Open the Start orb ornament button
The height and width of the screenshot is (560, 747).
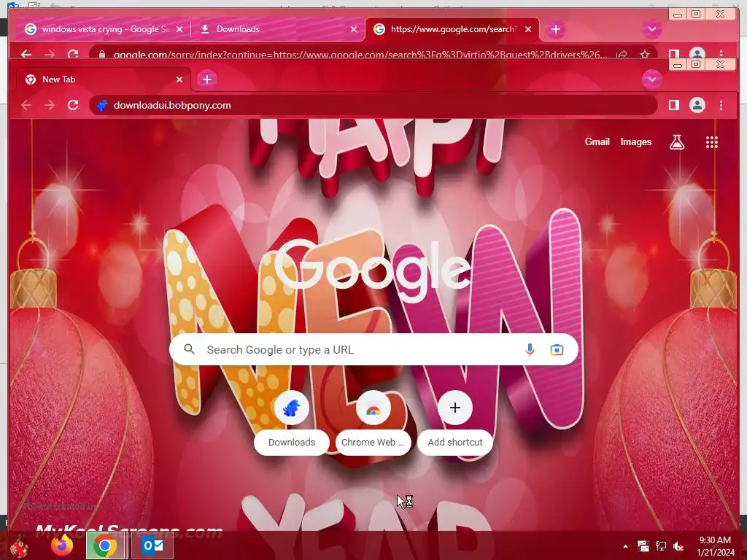pyautogui.click(x=18, y=546)
